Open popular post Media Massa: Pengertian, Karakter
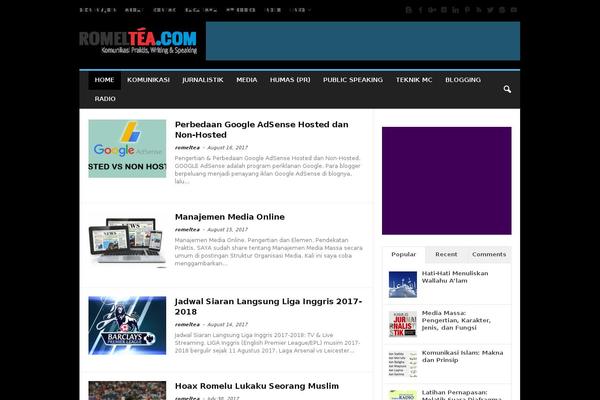 coord(456,320)
